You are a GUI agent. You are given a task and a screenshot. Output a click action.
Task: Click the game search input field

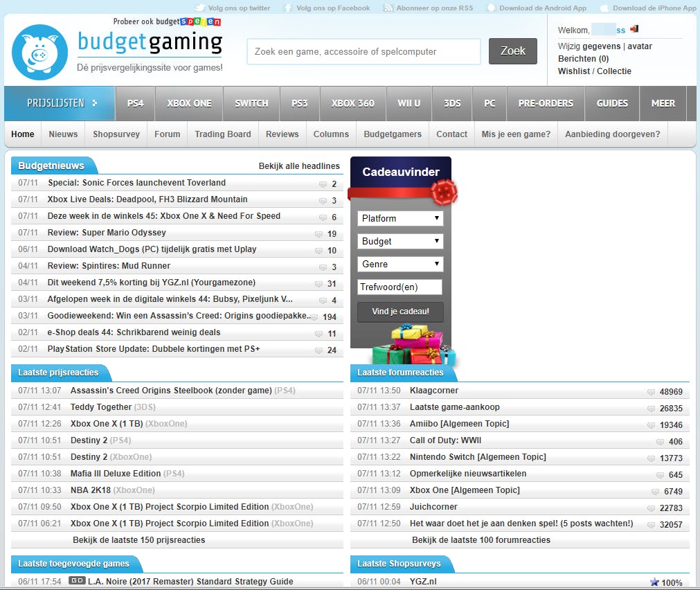coord(364,51)
